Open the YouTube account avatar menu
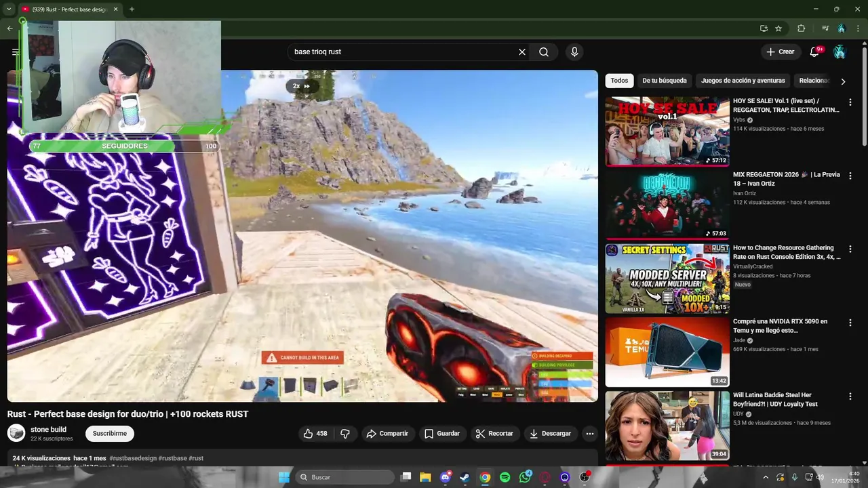This screenshot has height=488, width=868. click(x=840, y=52)
